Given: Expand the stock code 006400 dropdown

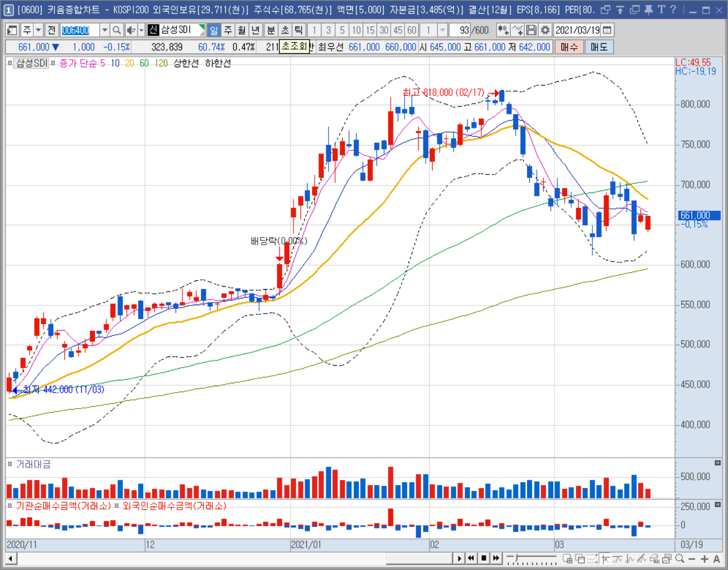Looking at the screenshot, I should pos(105,30).
